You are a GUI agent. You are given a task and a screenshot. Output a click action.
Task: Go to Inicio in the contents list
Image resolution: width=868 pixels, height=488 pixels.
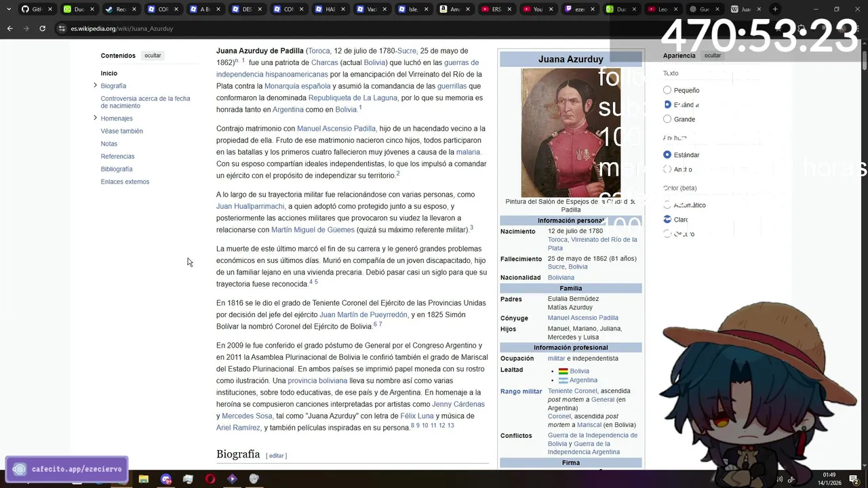click(109, 73)
